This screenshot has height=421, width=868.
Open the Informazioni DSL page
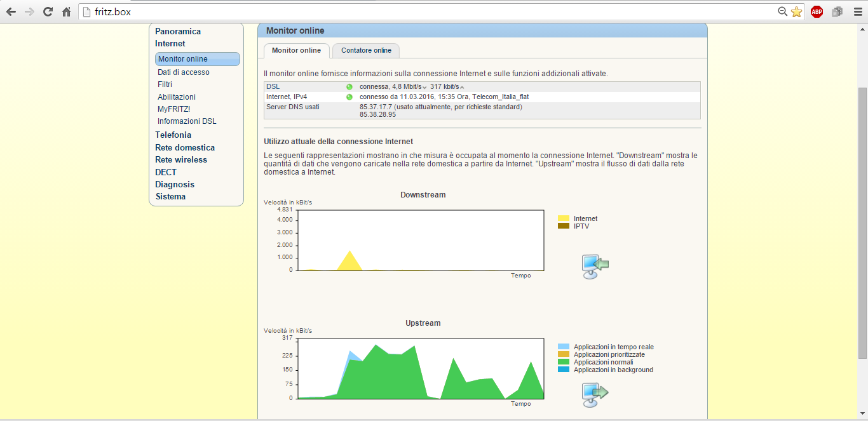[x=187, y=121]
